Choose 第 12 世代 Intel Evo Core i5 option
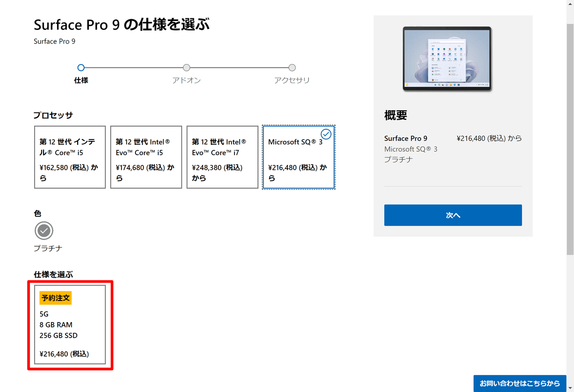 [146, 157]
